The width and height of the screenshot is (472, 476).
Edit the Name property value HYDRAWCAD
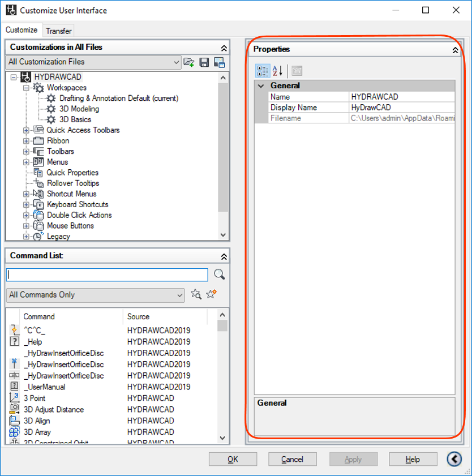(402, 97)
